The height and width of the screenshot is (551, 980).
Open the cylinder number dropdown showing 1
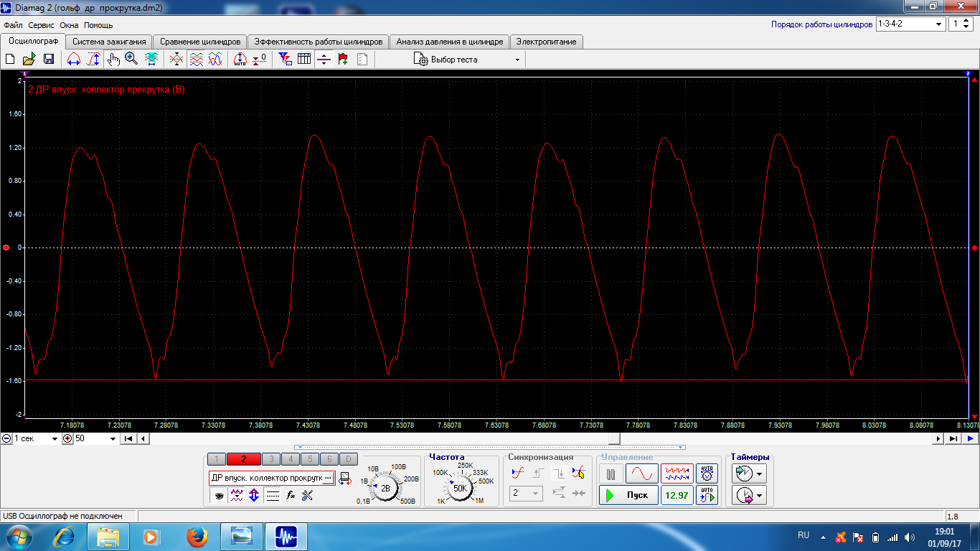[x=961, y=24]
